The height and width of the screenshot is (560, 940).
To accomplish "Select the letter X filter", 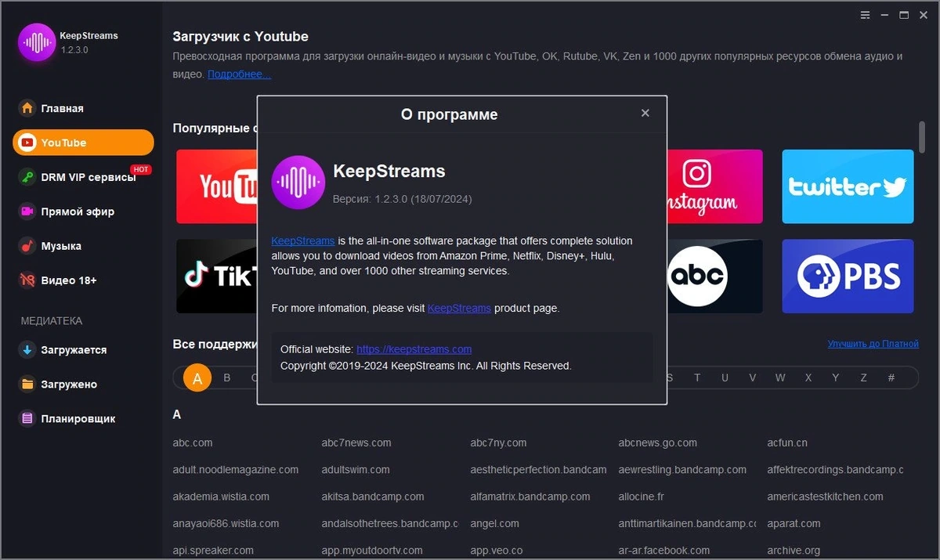I will [808, 378].
